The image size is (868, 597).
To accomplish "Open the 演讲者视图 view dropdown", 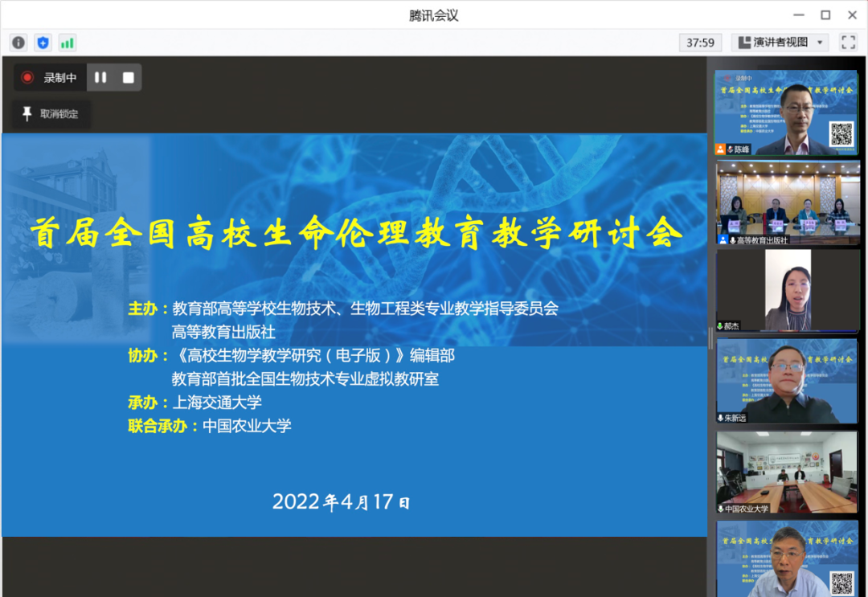I will pos(780,43).
